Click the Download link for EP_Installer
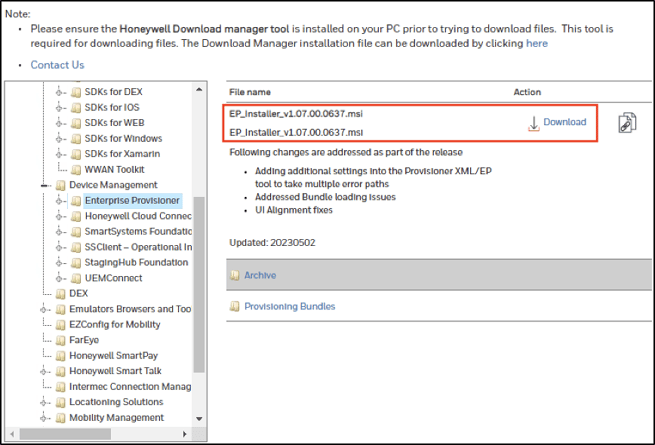 [x=565, y=122]
